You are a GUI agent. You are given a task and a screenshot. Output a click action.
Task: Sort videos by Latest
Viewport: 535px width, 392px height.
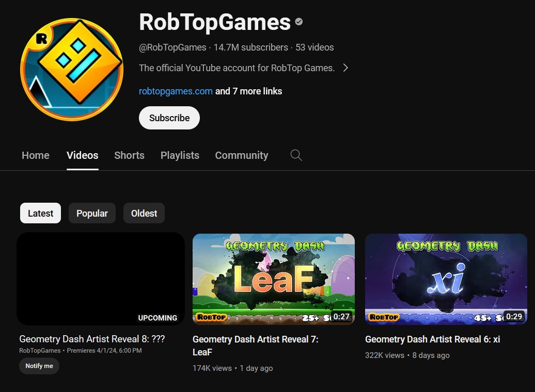pos(41,213)
